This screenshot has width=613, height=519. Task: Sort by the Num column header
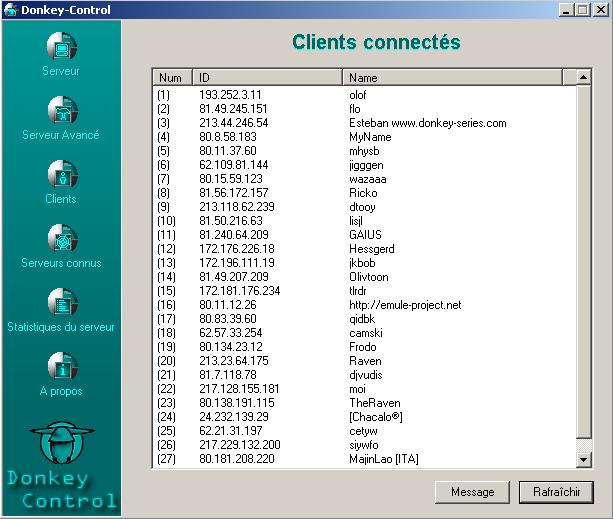pyautogui.click(x=172, y=77)
